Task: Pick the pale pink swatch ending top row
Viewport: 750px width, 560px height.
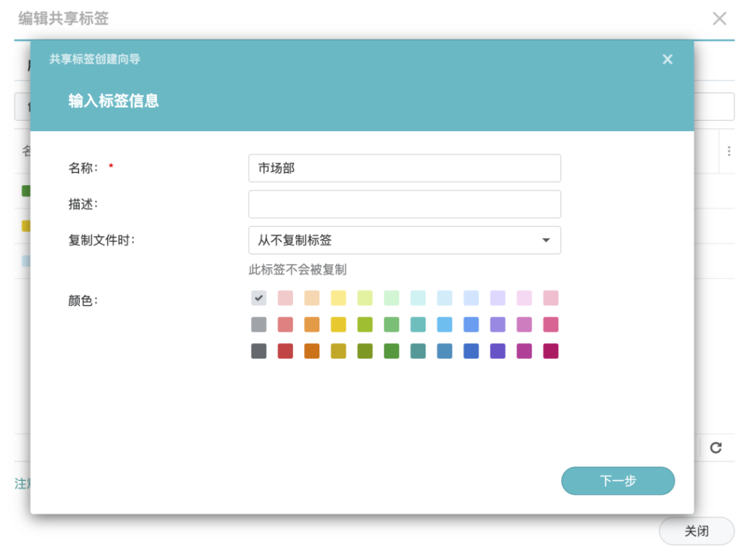Action: [551, 298]
